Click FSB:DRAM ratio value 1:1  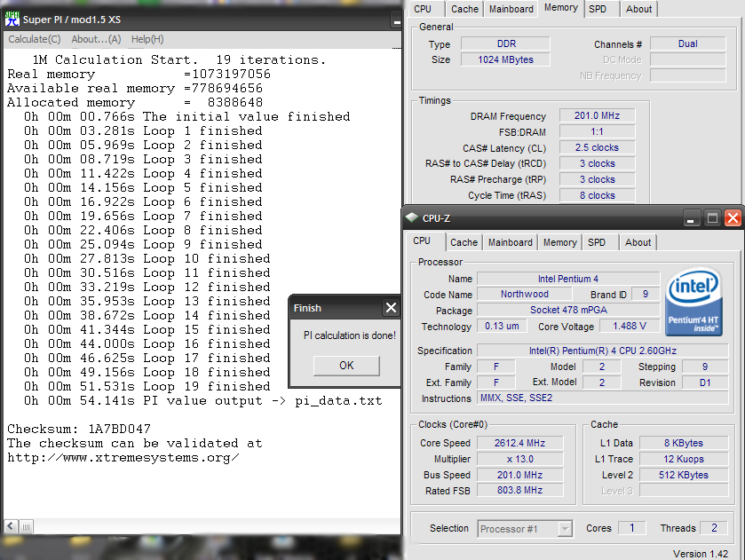(597, 131)
